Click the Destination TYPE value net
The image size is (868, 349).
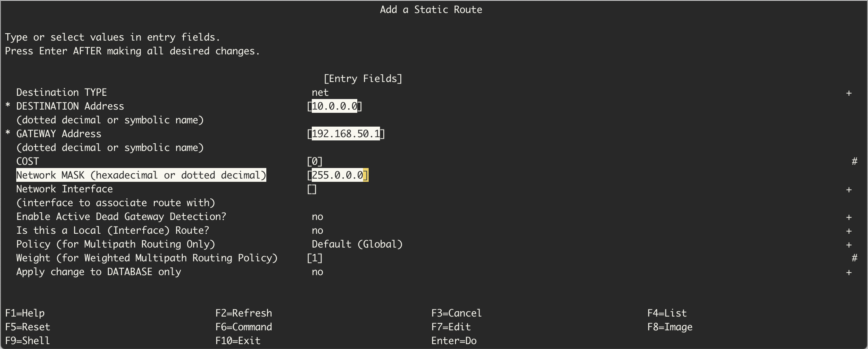pyautogui.click(x=320, y=93)
